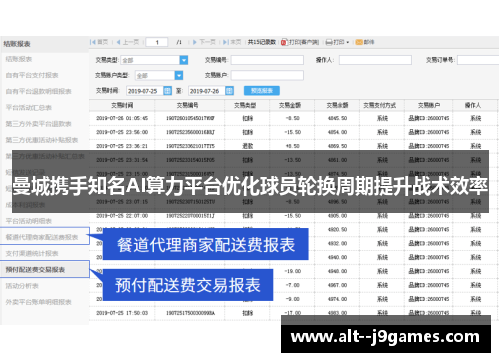
Task: Click the 交易余额 column header
Action: [x=337, y=105]
